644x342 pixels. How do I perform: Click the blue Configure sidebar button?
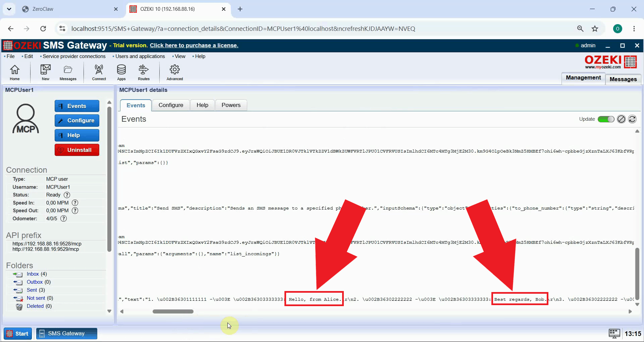pos(77,121)
